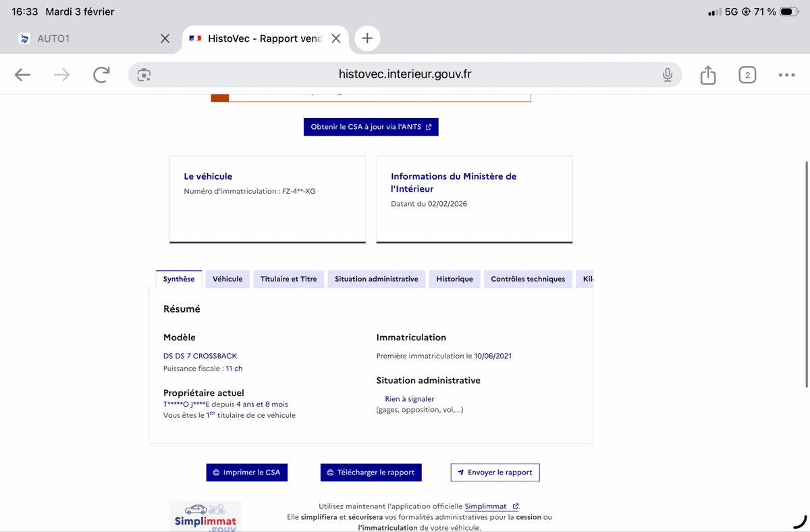
Task: Switch to the Véhicule tab
Action: point(227,279)
